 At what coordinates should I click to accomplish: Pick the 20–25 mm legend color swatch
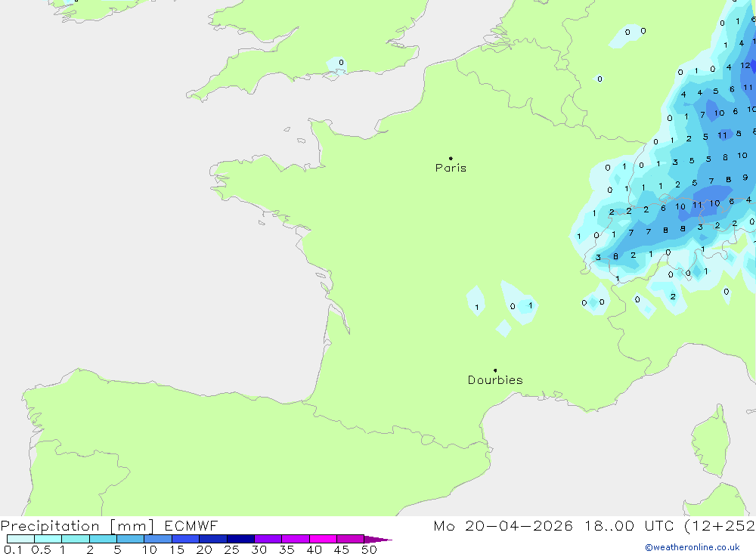coord(212,539)
